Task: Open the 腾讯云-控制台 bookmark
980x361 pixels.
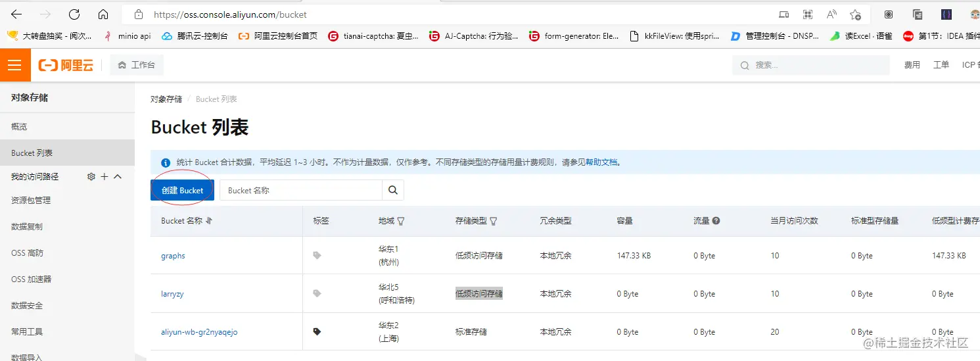Action: (195, 36)
